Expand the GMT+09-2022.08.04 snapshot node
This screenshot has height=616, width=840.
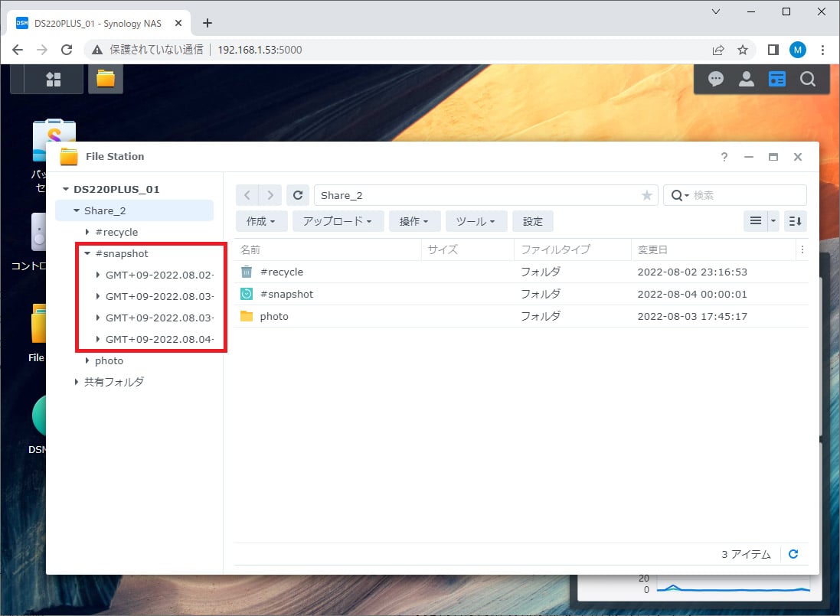(x=98, y=339)
